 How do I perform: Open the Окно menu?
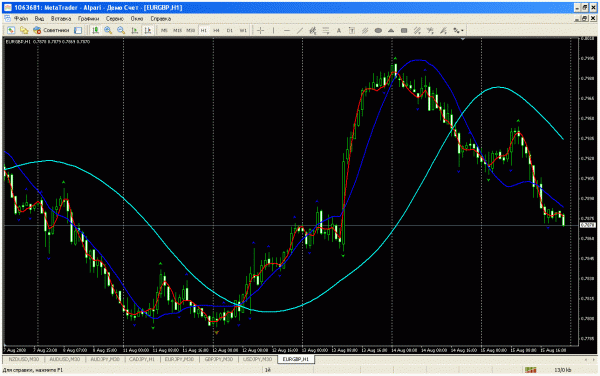click(x=137, y=18)
